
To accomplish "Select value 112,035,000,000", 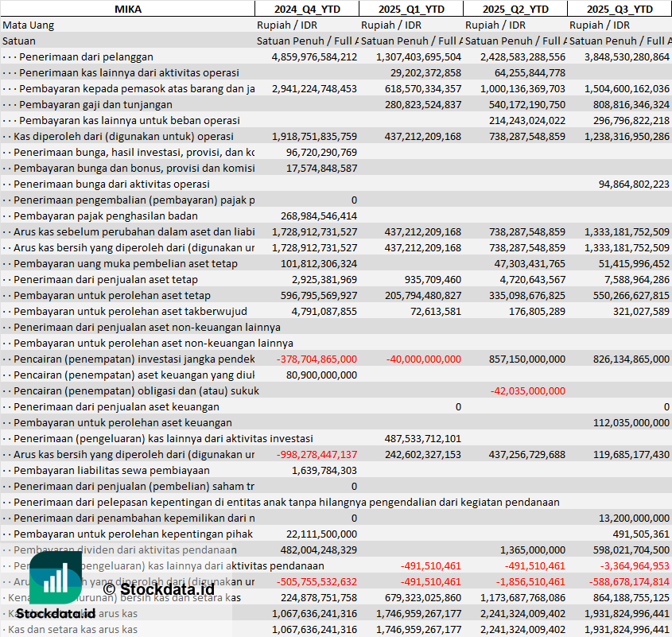I will (x=631, y=422).
